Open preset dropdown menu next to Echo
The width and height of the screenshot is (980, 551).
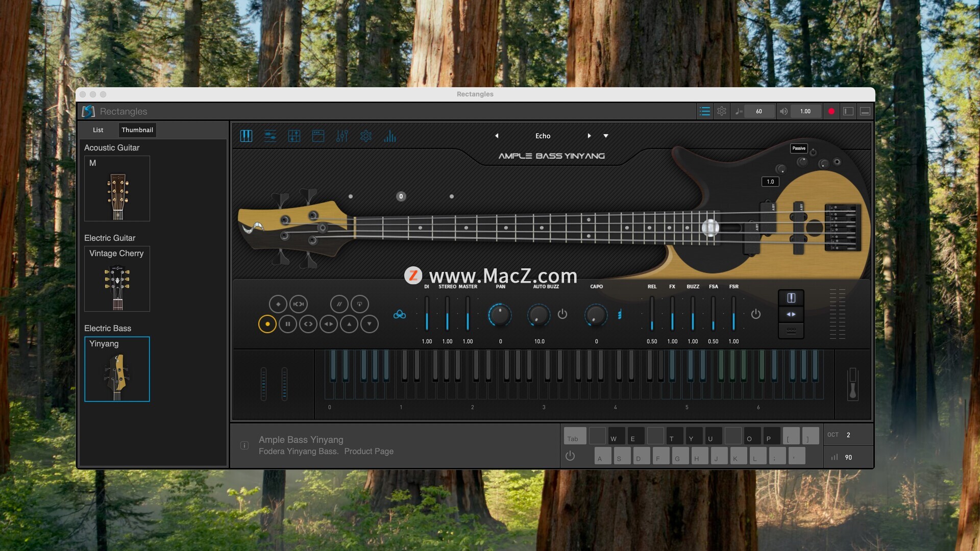(606, 136)
